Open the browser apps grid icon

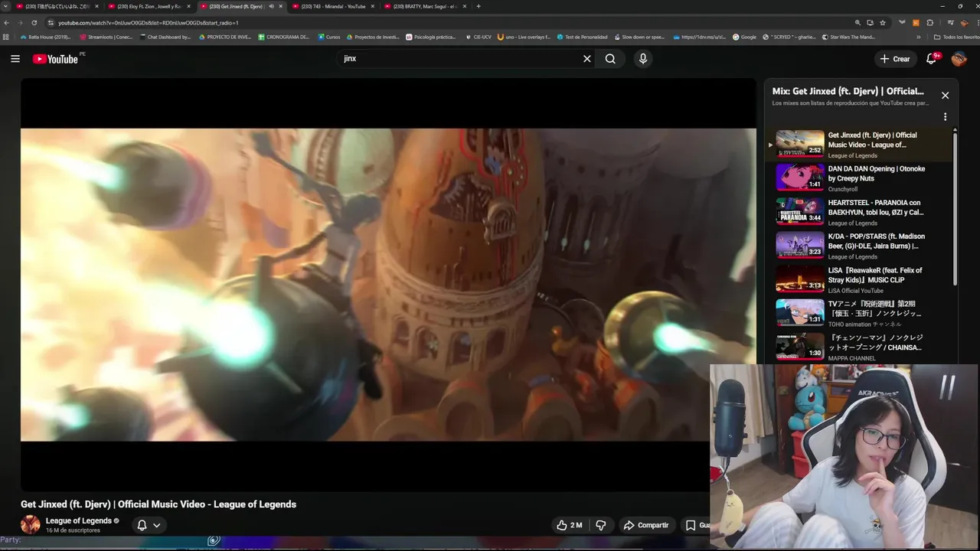(x=7, y=37)
